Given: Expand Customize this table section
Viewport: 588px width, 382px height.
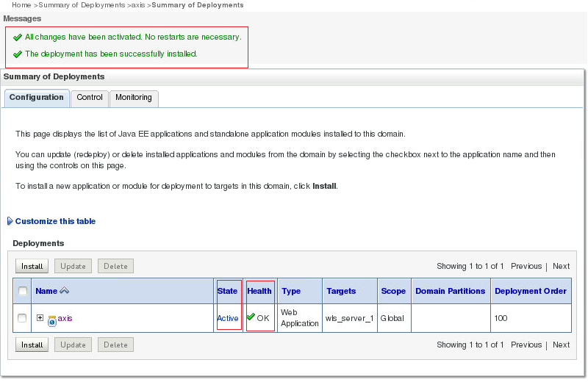Looking at the screenshot, I should [55, 221].
